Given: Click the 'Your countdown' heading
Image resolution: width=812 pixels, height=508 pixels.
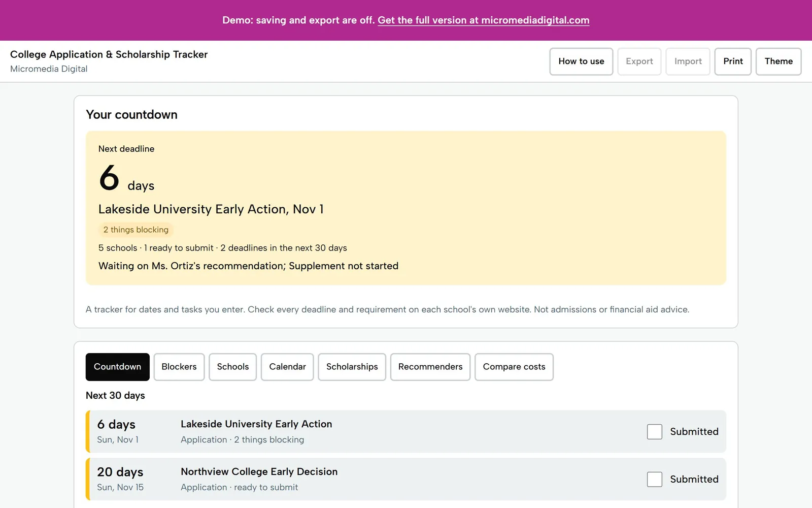Looking at the screenshot, I should 131,115.
